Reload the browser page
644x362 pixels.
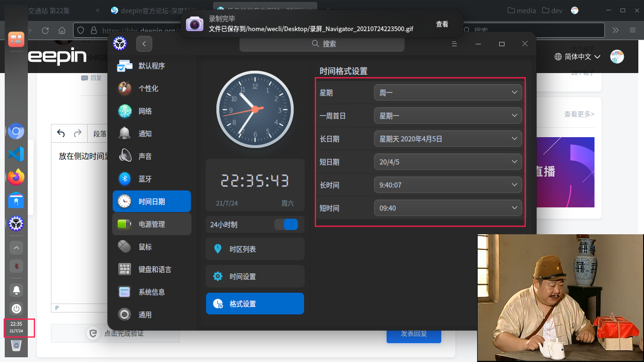tap(45, 30)
